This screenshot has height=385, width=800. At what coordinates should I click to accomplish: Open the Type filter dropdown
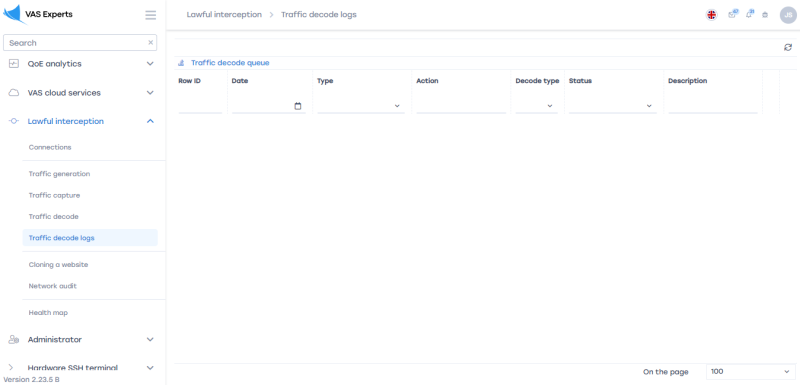point(361,106)
